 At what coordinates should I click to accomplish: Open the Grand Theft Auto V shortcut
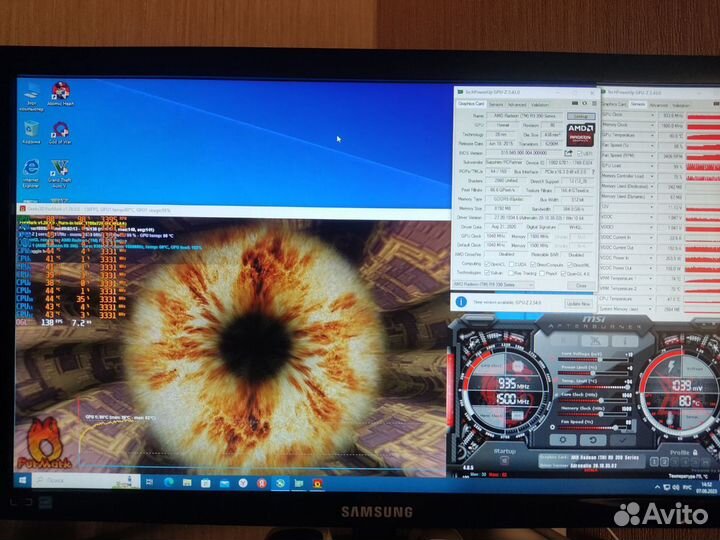pyautogui.click(x=60, y=174)
